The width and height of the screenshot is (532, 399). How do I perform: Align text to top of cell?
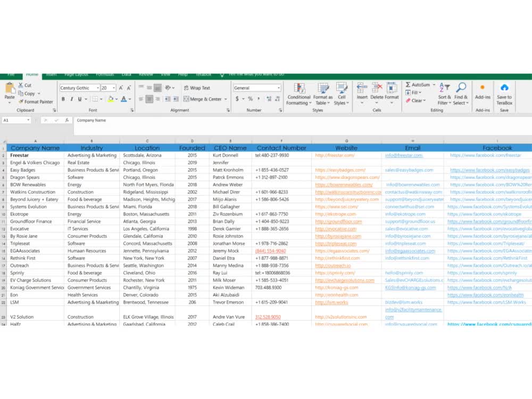click(141, 88)
